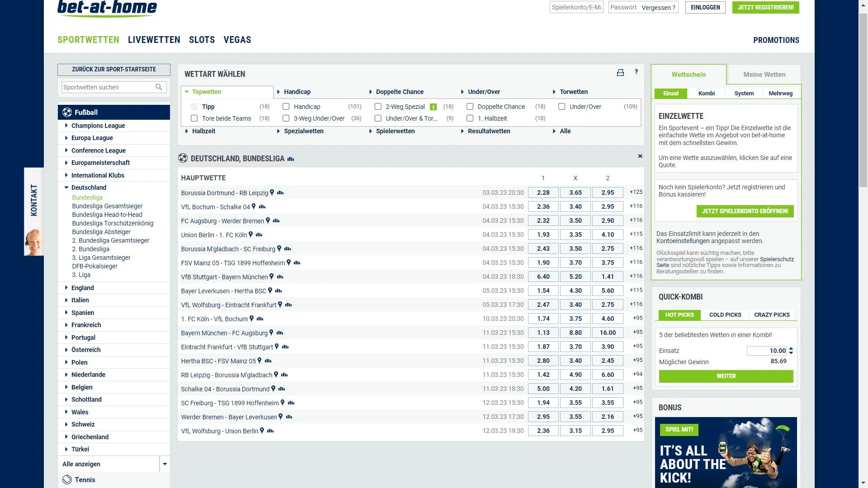Tick the 1. Halbzeit checkbox

(x=470, y=118)
